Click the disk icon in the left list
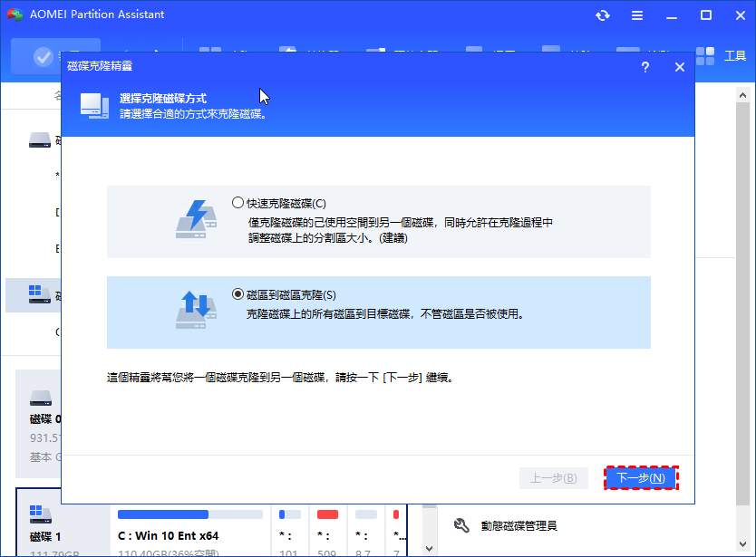Viewport: 756px width, 557px height. [40, 139]
